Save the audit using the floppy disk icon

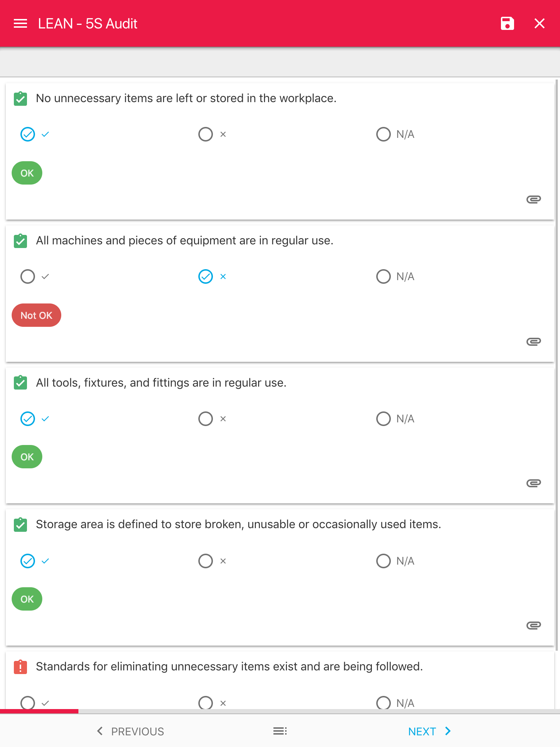[x=507, y=24]
